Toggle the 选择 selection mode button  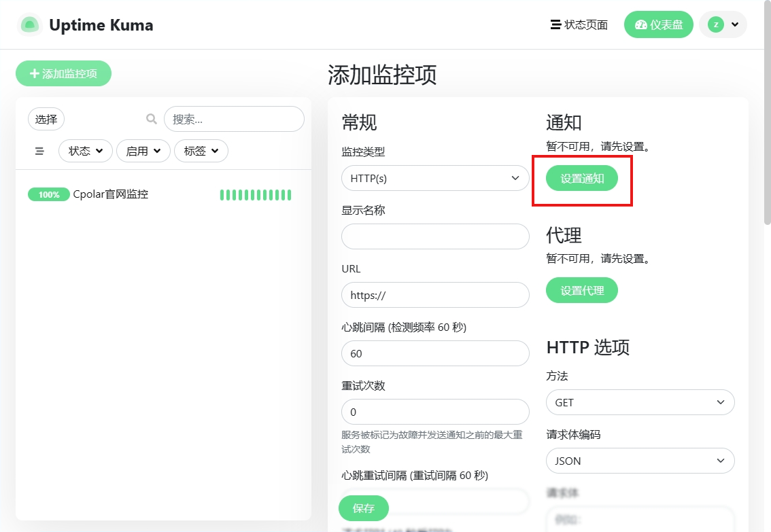click(46, 119)
